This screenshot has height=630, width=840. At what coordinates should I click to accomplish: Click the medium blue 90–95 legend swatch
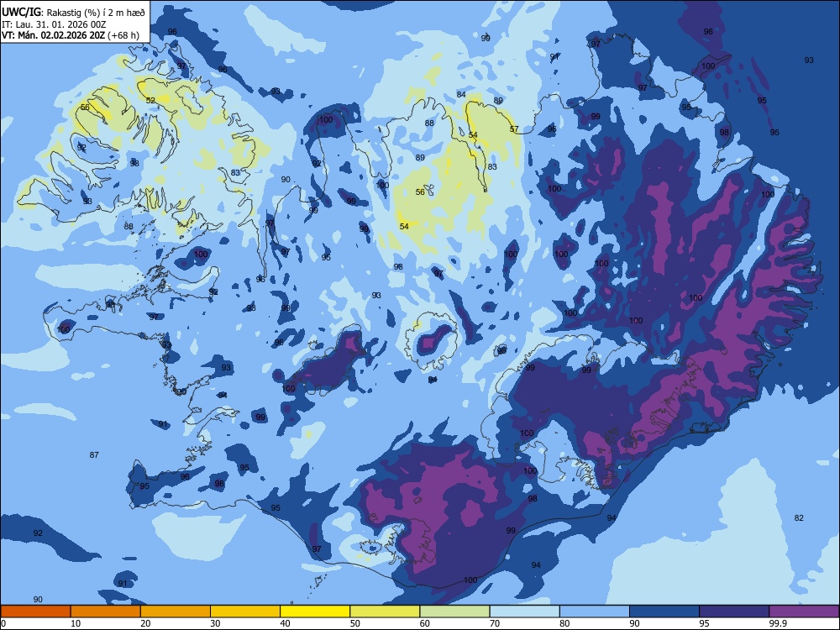[x=664, y=612]
